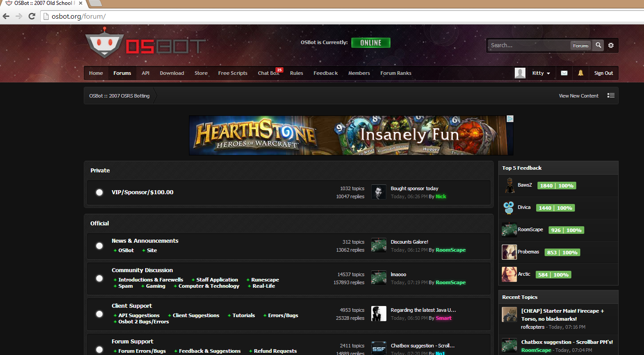This screenshot has width=644, height=355.
Task: Open the API nav item
Action: coord(146,73)
